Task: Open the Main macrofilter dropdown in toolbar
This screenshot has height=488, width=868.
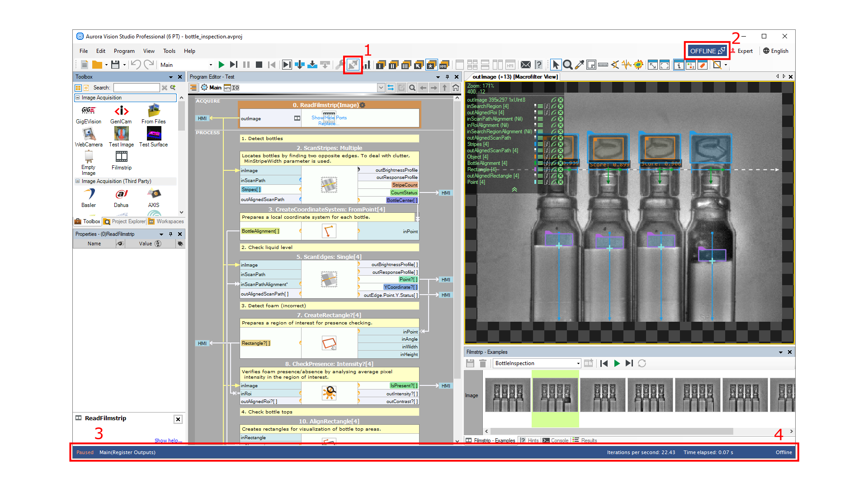Action: tap(211, 65)
